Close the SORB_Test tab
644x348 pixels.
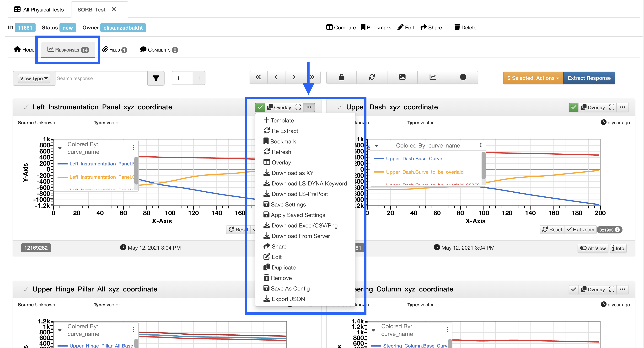(x=114, y=9)
